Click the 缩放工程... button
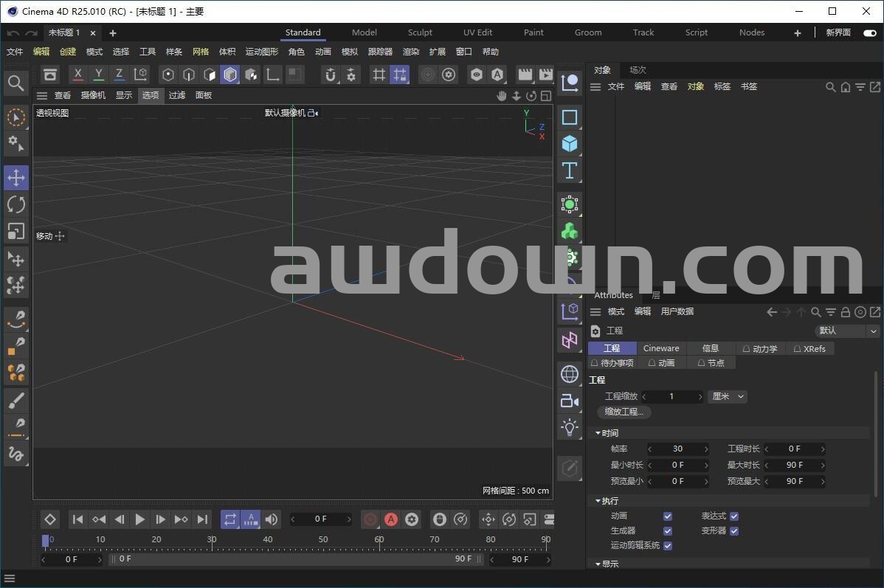Image resolution: width=884 pixels, height=588 pixels. [624, 412]
